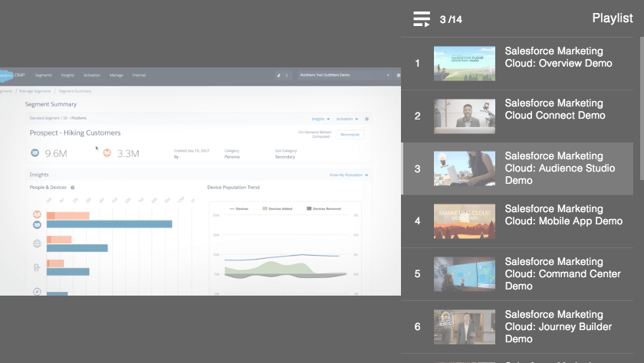Select the Audience Studio Demo title
The image size is (644, 363).
560,168
